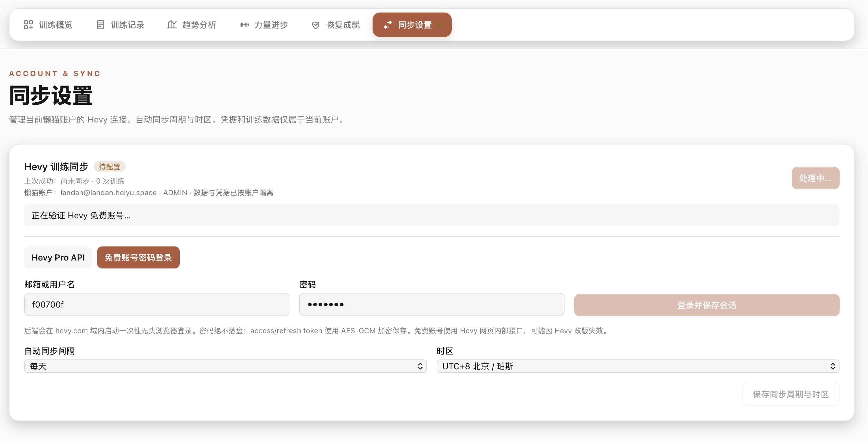The image size is (868, 441).
Task: Switch to the 训练记录 tab
Action: [120, 24]
